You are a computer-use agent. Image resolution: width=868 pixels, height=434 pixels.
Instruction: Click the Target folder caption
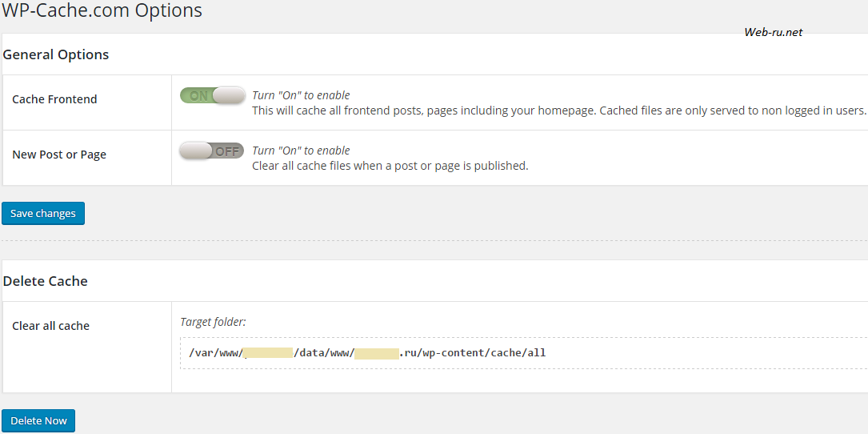[213, 321]
